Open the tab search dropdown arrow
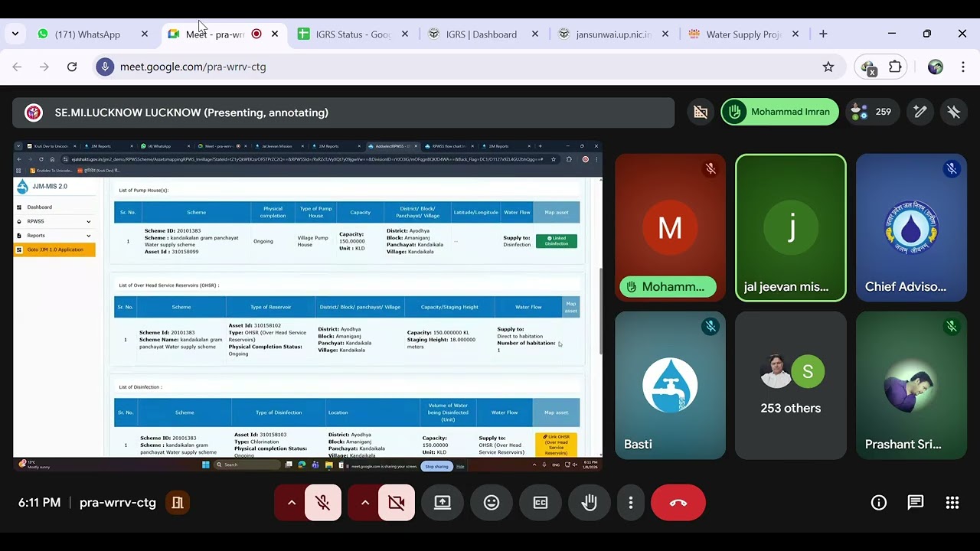This screenshot has width=980, height=551. coord(15,34)
